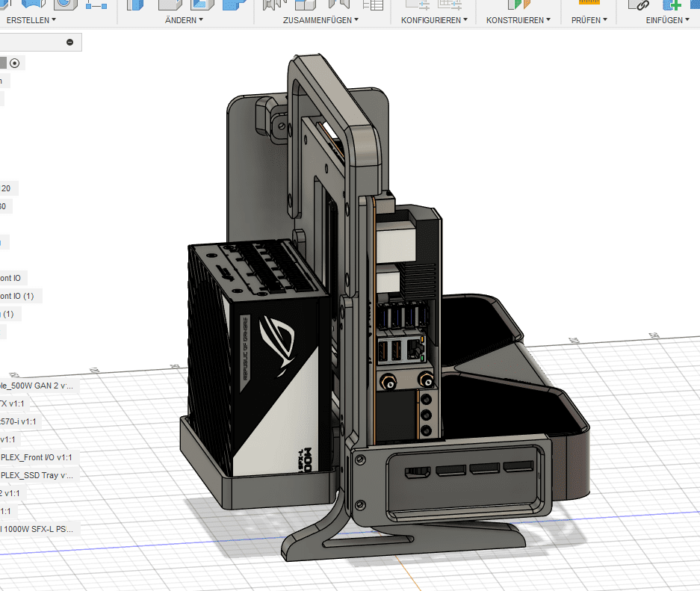Select the PLEX_Front I/O v1:1 component
The image size is (700, 591).
point(37,457)
